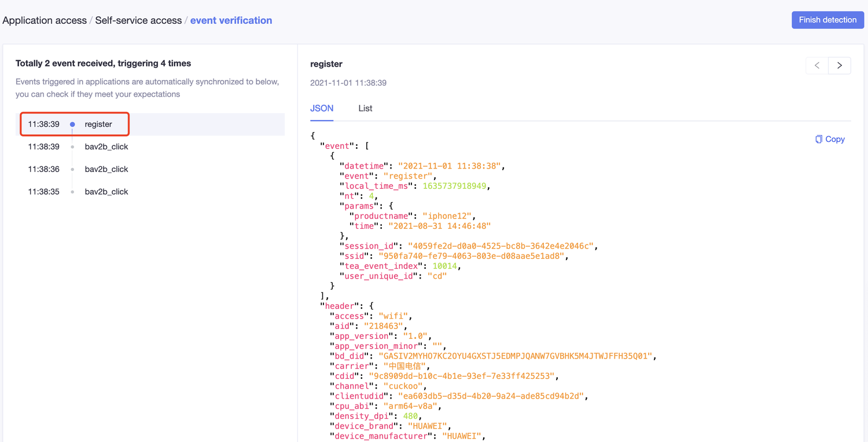Screen dimensions: 868x442
Task: Click the session_id value string
Action: tap(501, 246)
